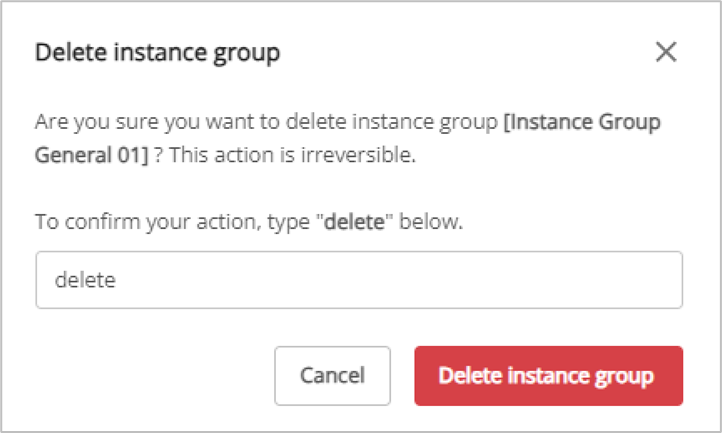The height and width of the screenshot is (433, 722).
Task: Click inside the field containing "delete"
Action: coord(359,280)
